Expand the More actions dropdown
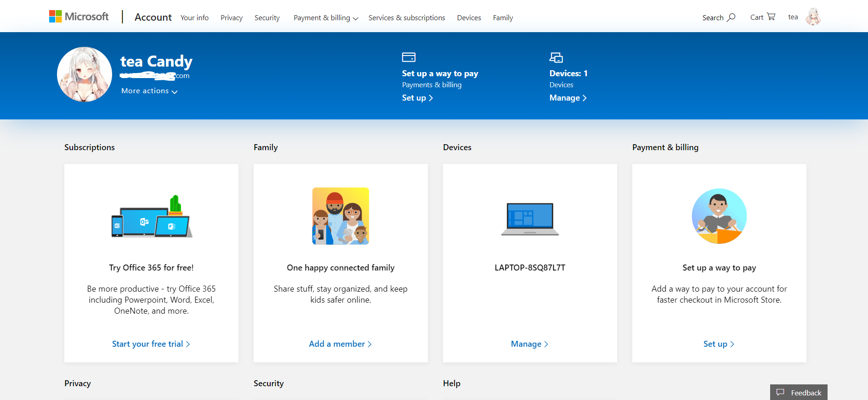The height and width of the screenshot is (400, 868). 149,91
